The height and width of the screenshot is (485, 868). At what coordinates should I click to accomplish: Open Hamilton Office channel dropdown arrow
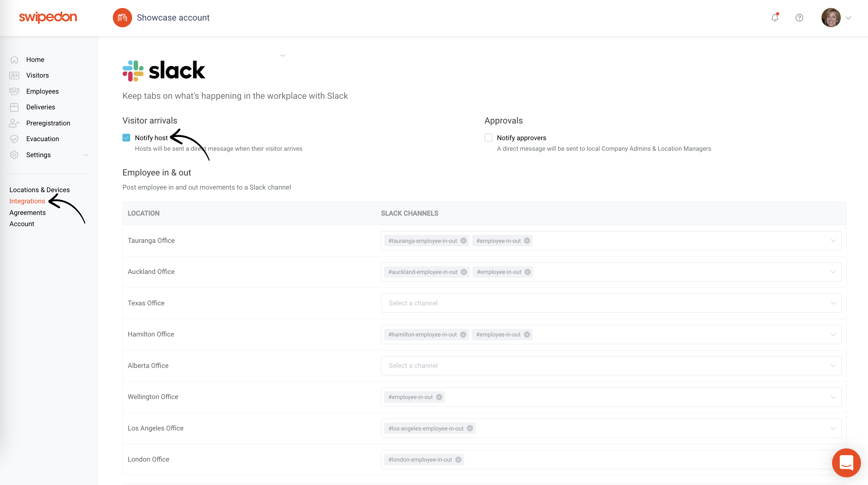pyautogui.click(x=833, y=334)
